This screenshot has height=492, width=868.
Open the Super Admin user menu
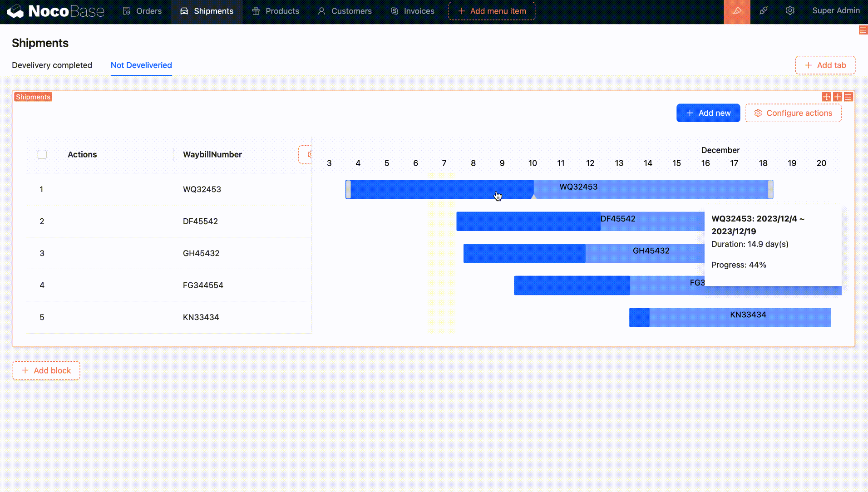[x=835, y=11]
